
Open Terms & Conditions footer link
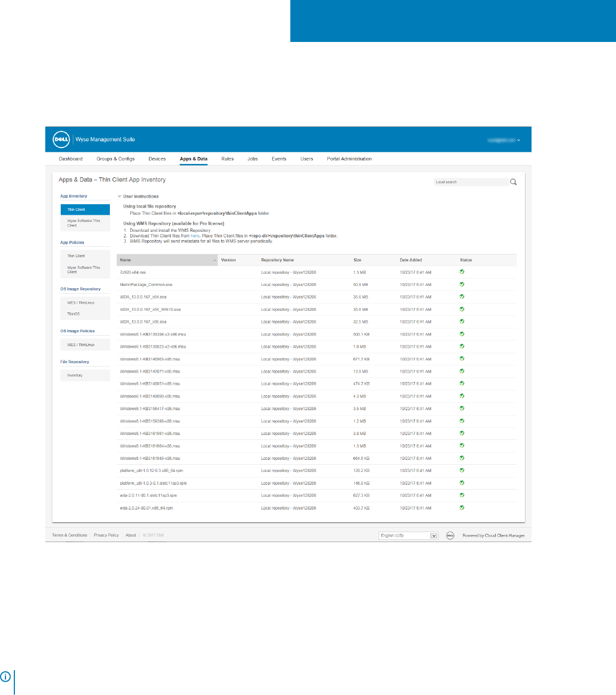[x=70, y=535]
